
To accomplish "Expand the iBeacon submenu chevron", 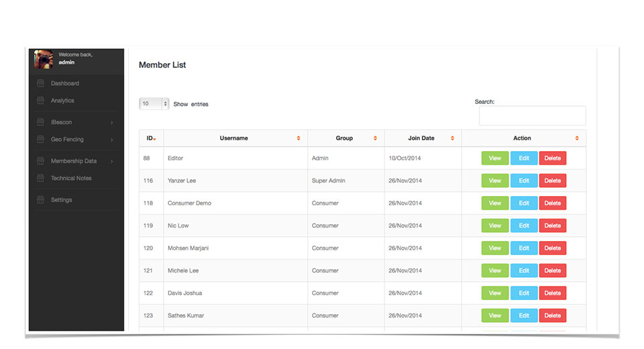I will click(112, 123).
